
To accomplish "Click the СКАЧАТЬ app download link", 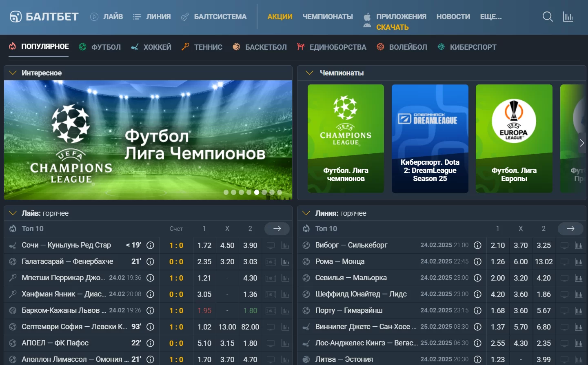I will point(392,27).
